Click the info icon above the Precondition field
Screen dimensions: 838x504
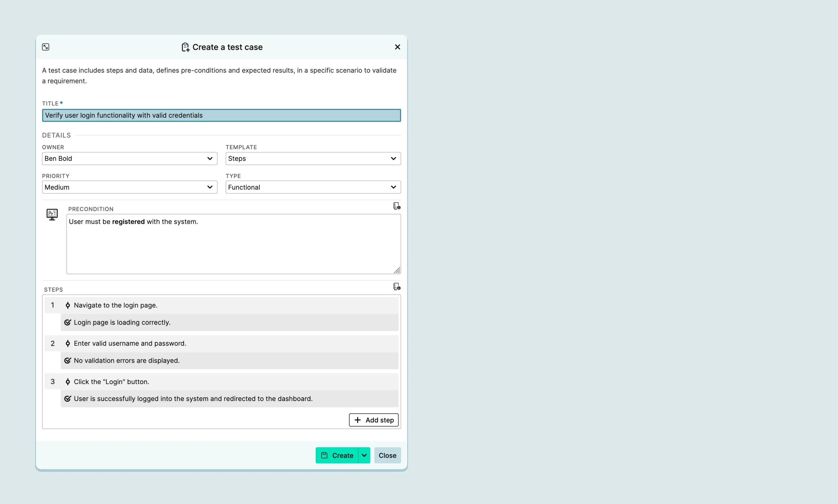click(x=397, y=206)
